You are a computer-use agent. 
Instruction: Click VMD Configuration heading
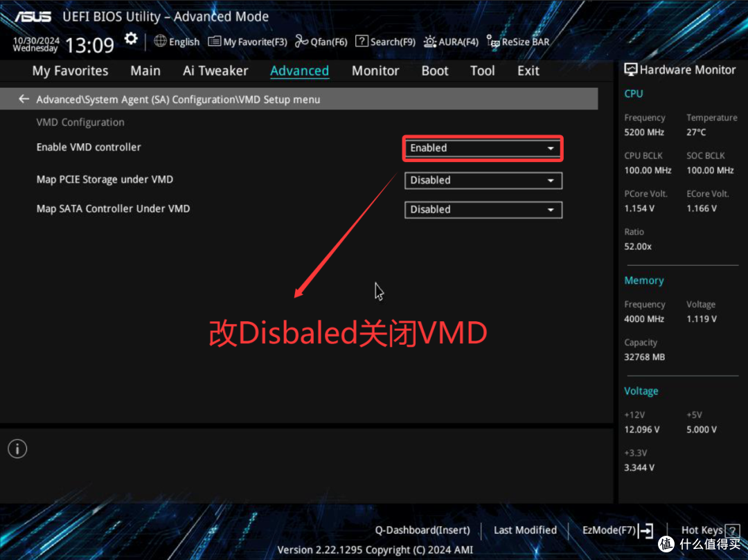(80, 123)
